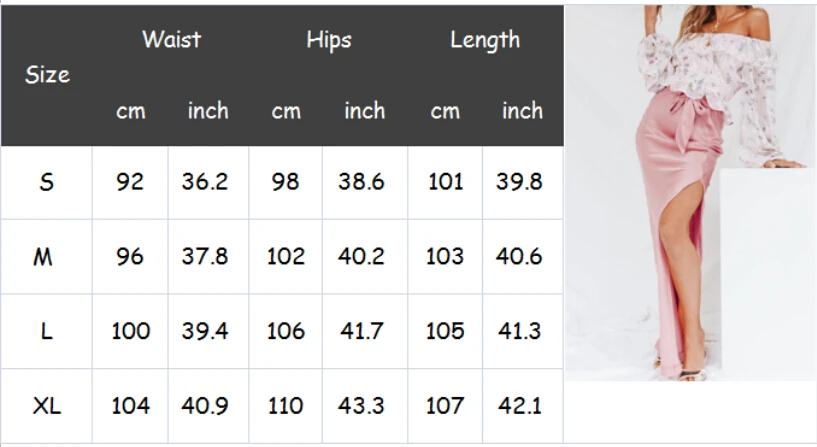Click the 40.6 inch length cell

pos(519,257)
